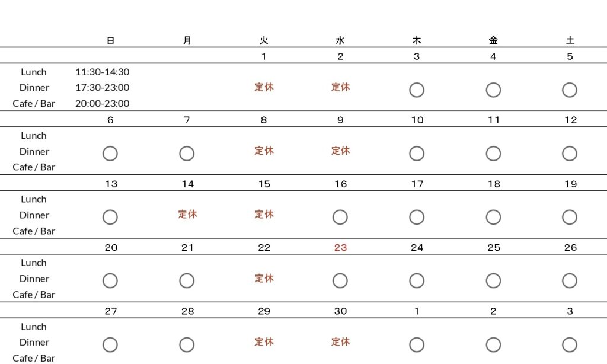Screen dimensions: 607x364
Task: Select the 定休 label under date 22
Action: pos(264,278)
